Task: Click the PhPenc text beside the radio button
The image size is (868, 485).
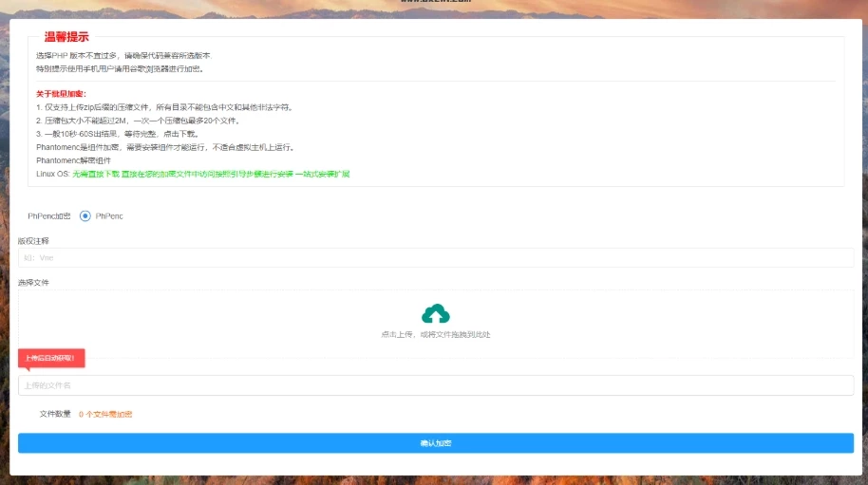Action: tap(109, 216)
